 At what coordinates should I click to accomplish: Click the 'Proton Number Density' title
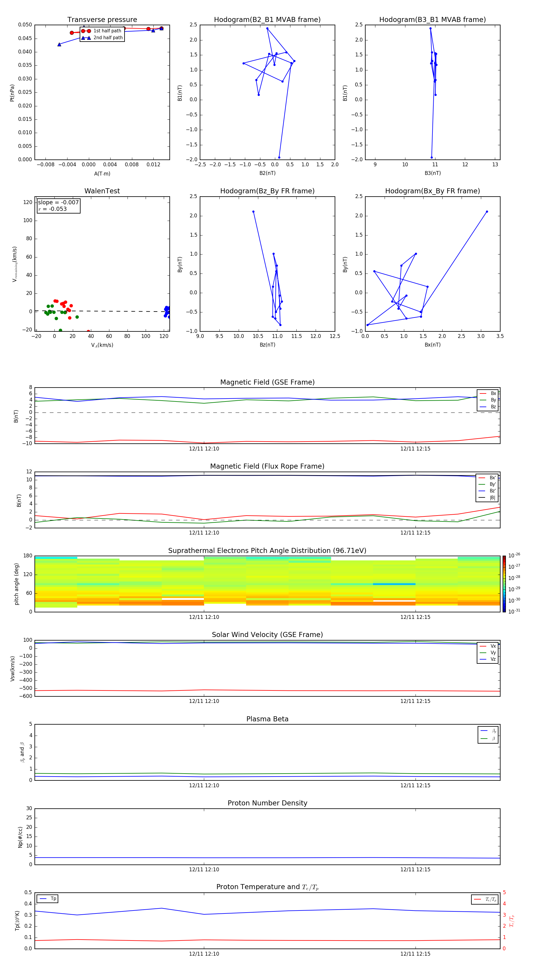coord(267,803)
